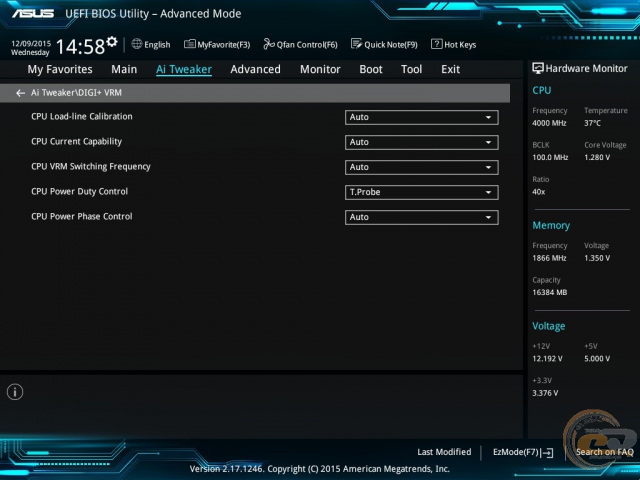Click memory frequency value 1866 MHz
The height and width of the screenshot is (480, 640).
549,258
